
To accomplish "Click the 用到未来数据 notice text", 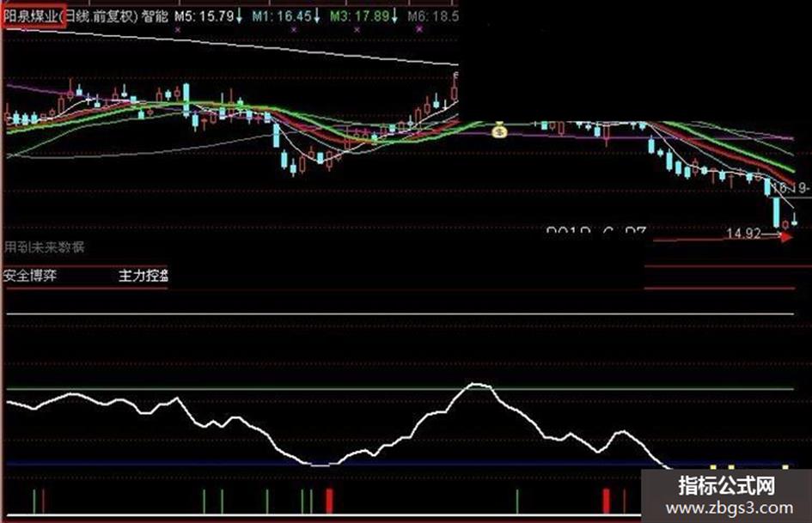I will click(44, 247).
